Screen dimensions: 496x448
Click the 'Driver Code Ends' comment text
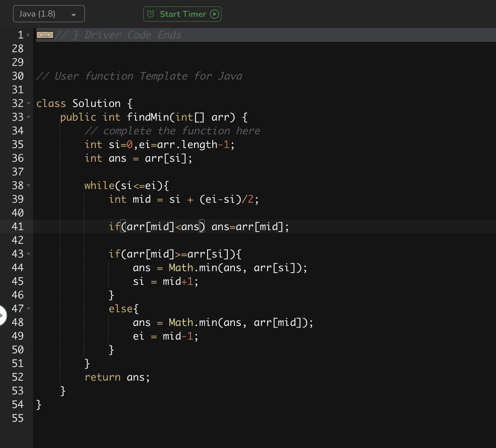pyautogui.click(x=133, y=35)
